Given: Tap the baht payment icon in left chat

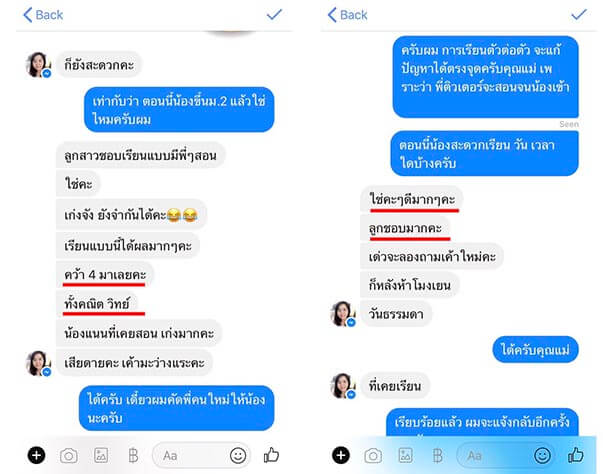Looking at the screenshot, I should [133, 456].
